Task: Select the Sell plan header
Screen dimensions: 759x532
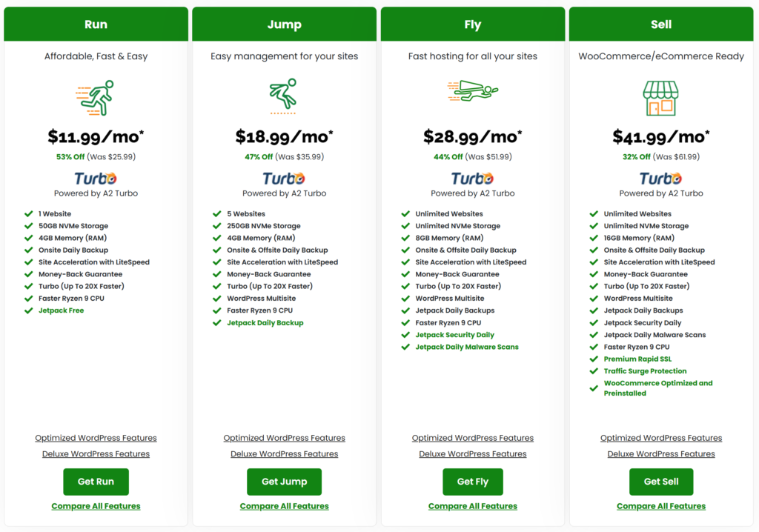Action: click(660, 24)
